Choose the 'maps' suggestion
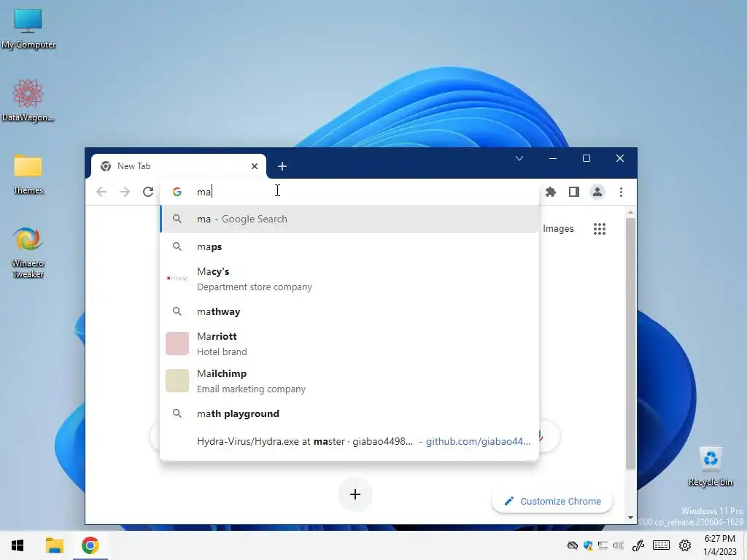Viewport: 747px width, 560px height. coord(349,246)
